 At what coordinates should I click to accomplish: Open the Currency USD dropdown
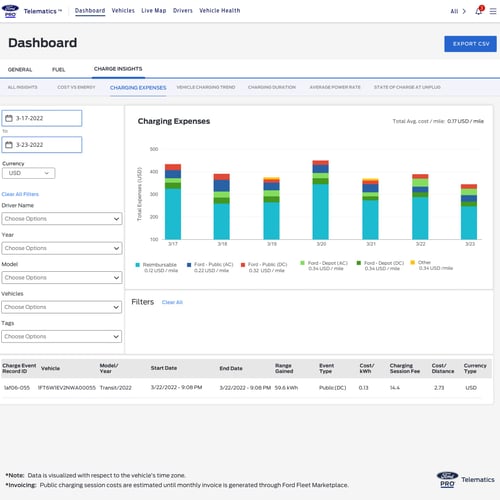click(x=29, y=173)
